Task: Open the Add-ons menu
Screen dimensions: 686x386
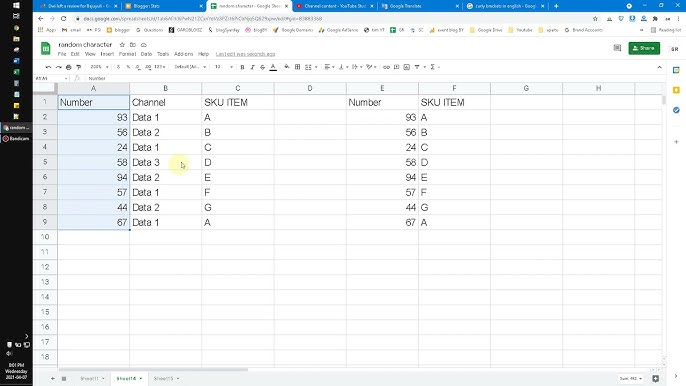Action: click(183, 54)
